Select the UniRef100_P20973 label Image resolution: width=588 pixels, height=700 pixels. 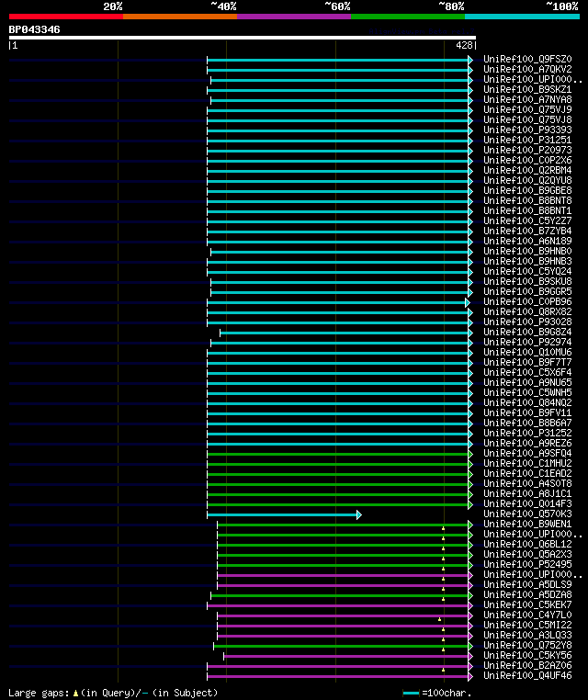(x=527, y=151)
